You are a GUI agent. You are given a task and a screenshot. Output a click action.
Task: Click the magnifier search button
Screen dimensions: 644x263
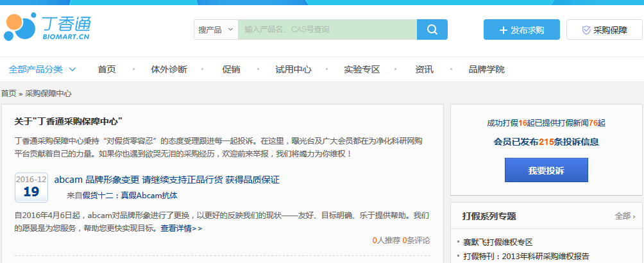point(432,30)
